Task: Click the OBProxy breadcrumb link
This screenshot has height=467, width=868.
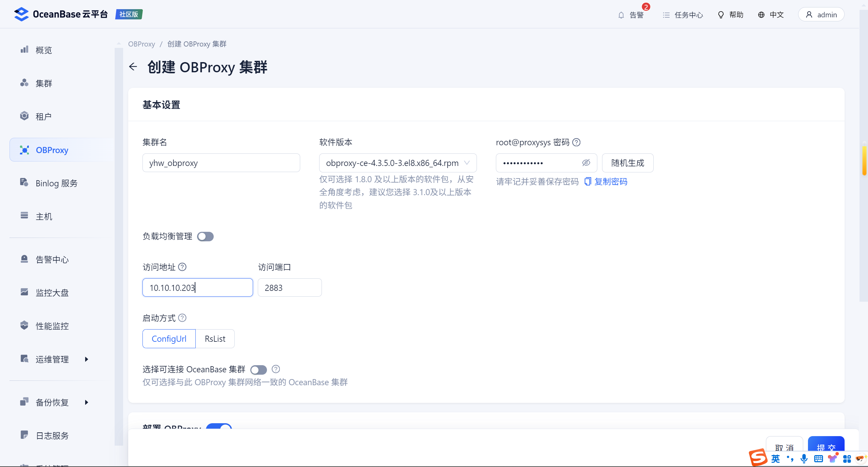Action: 141,44
